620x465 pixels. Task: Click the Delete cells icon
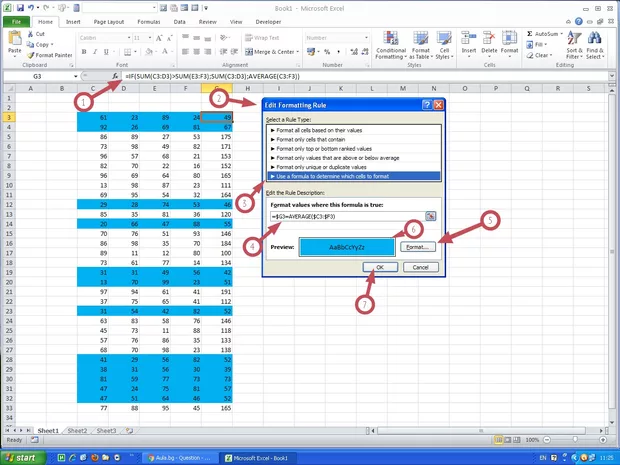[489, 38]
